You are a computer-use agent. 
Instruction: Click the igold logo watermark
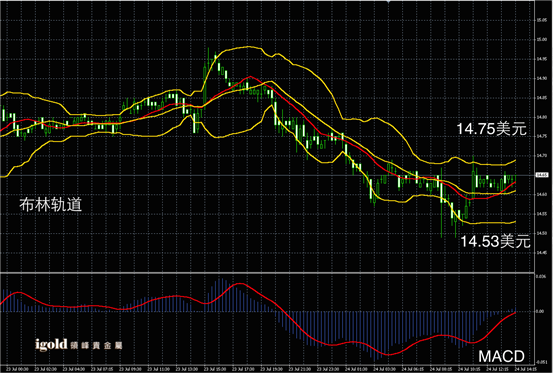point(79,344)
